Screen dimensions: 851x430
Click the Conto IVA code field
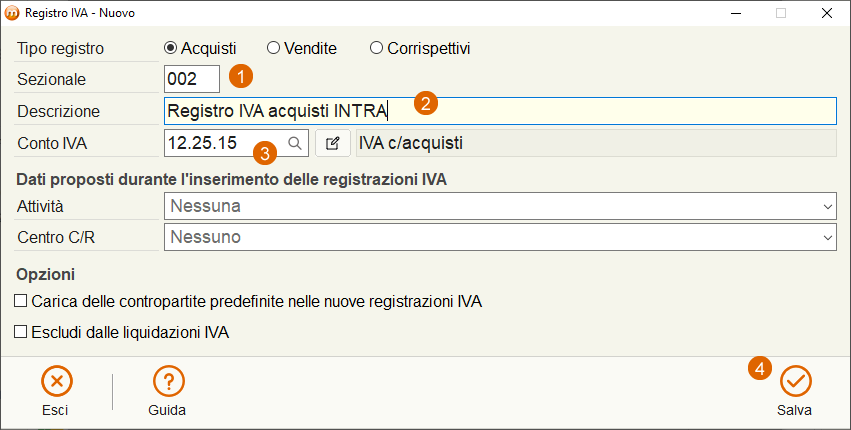(236, 143)
